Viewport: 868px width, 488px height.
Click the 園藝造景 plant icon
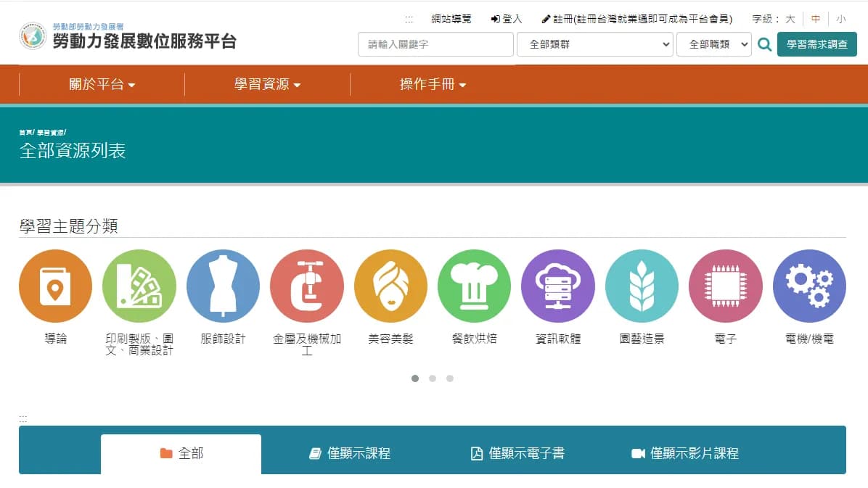tap(642, 286)
